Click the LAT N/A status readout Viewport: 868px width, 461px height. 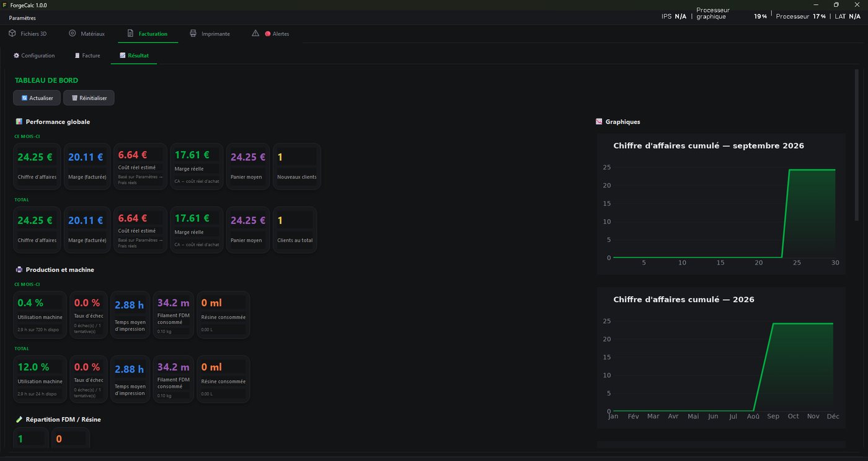pos(848,17)
